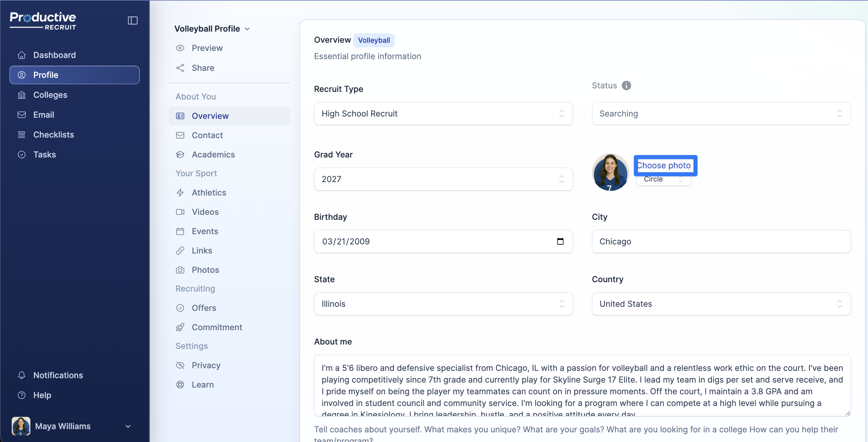This screenshot has width=868, height=442.
Task: Open Preview with the eye icon
Action: click(x=180, y=48)
